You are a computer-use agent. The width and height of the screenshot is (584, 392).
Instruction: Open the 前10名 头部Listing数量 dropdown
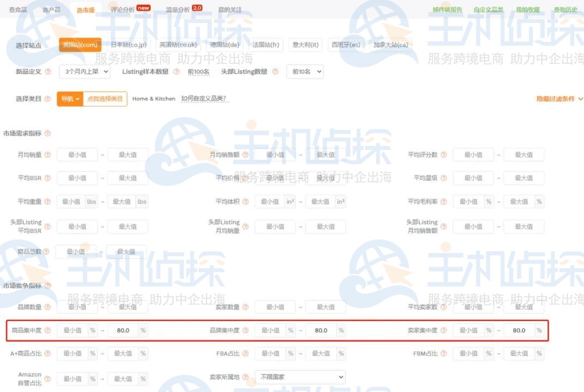(x=305, y=72)
